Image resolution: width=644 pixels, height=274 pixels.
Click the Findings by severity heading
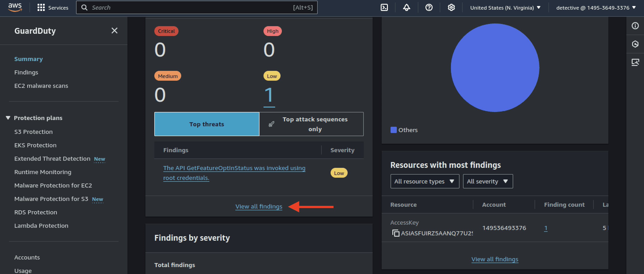pos(192,238)
